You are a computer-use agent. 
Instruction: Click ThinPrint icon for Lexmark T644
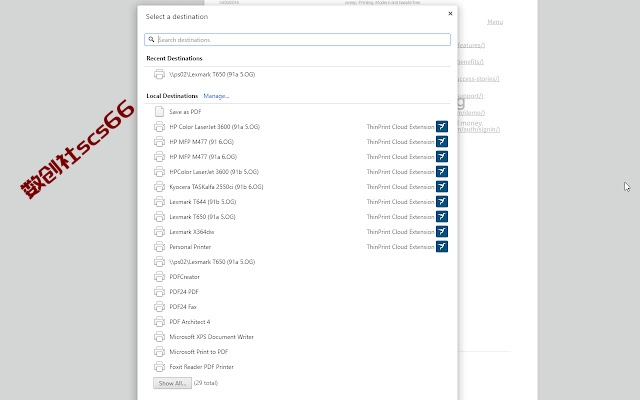point(442,202)
